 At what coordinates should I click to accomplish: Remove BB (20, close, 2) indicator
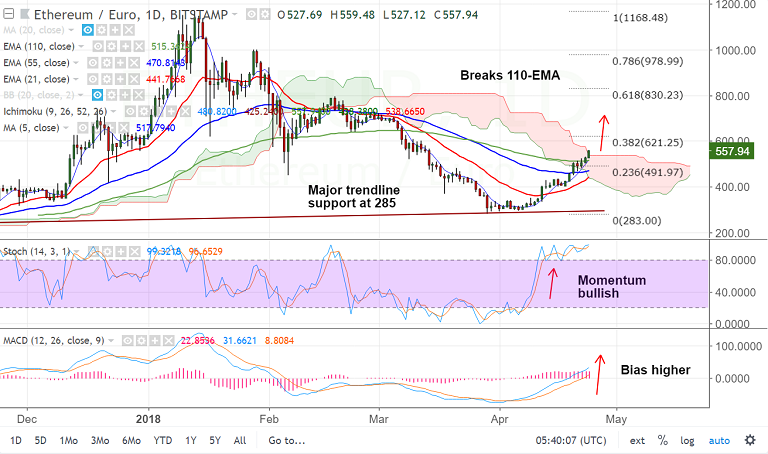click(x=139, y=95)
